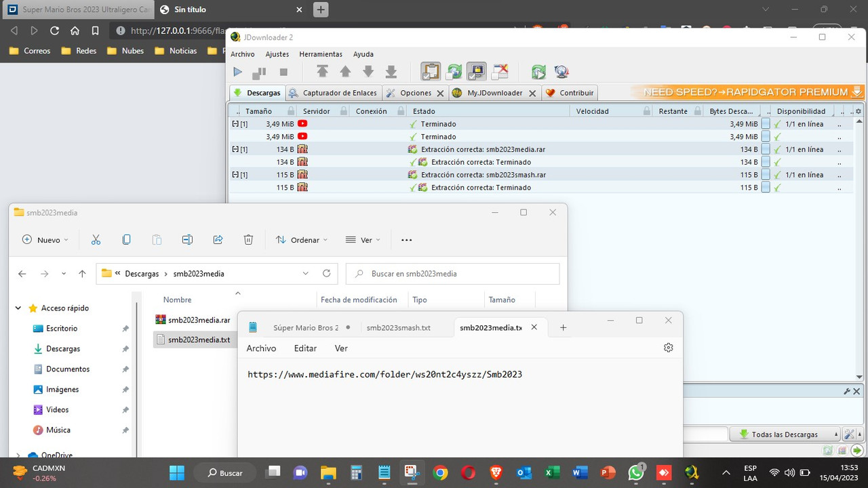Start all downloads in JDownloader

pyautogui.click(x=237, y=72)
